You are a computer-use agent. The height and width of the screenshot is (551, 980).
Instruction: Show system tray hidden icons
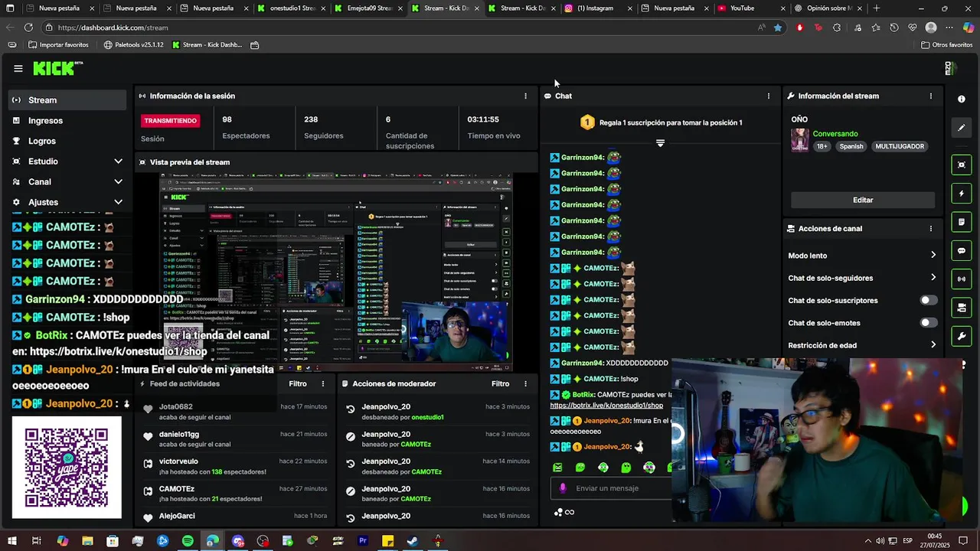pyautogui.click(x=867, y=541)
